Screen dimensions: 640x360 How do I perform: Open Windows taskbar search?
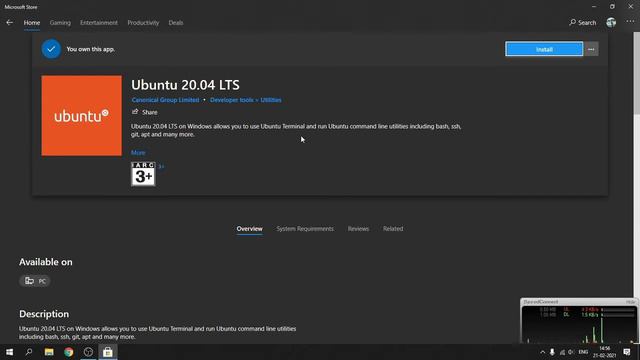(x=29, y=352)
